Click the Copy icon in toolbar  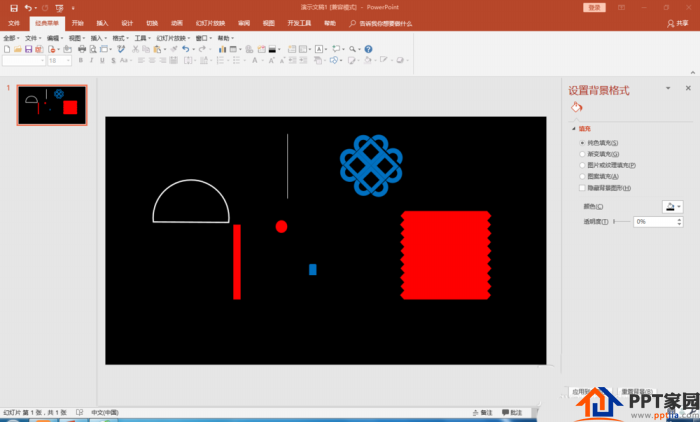coord(146,49)
